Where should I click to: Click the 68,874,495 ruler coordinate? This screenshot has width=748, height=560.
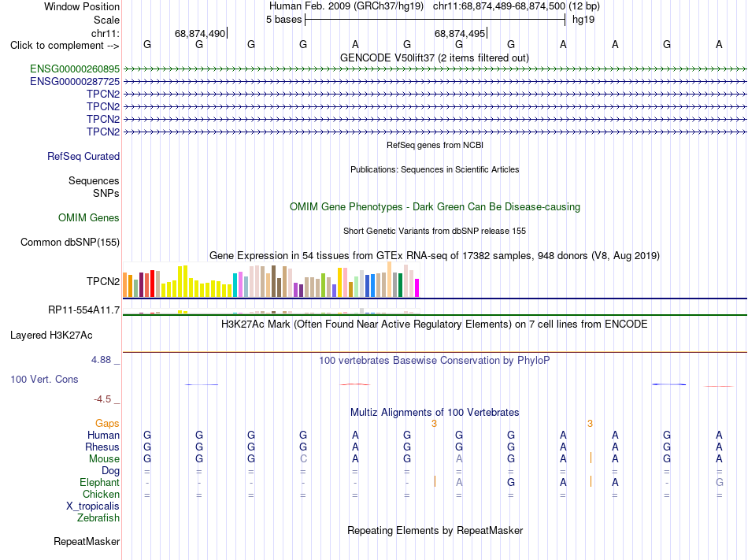click(x=459, y=33)
